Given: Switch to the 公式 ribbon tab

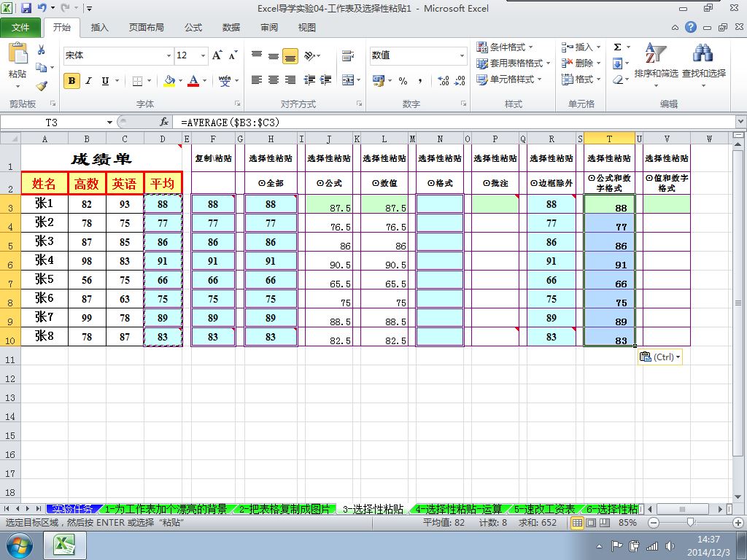Looking at the screenshot, I should 193,28.
